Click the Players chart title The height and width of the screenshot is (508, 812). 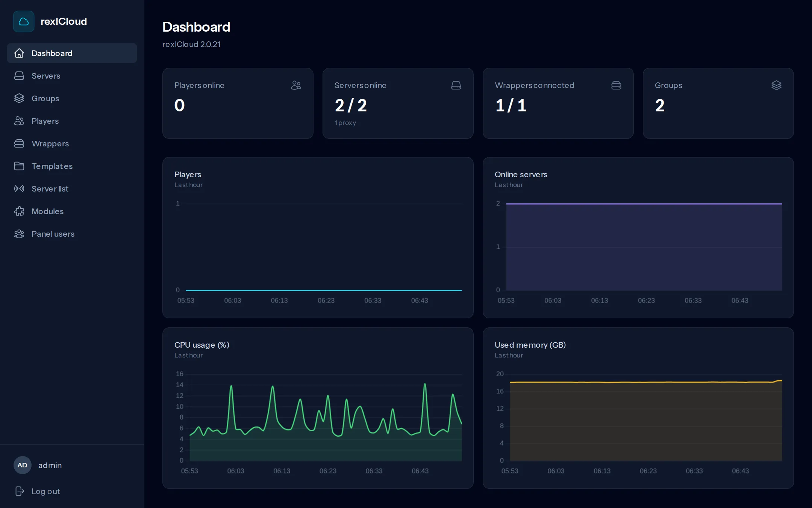click(188, 175)
